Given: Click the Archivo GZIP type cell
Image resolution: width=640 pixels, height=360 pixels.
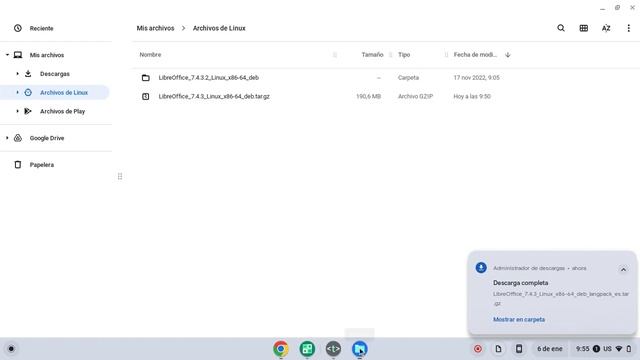Looking at the screenshot, I should [415, 96].
